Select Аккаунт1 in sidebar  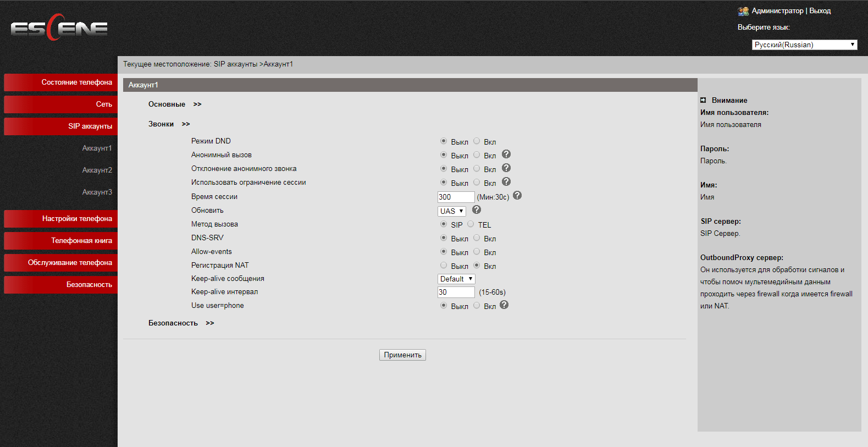(x=97, y=148)
